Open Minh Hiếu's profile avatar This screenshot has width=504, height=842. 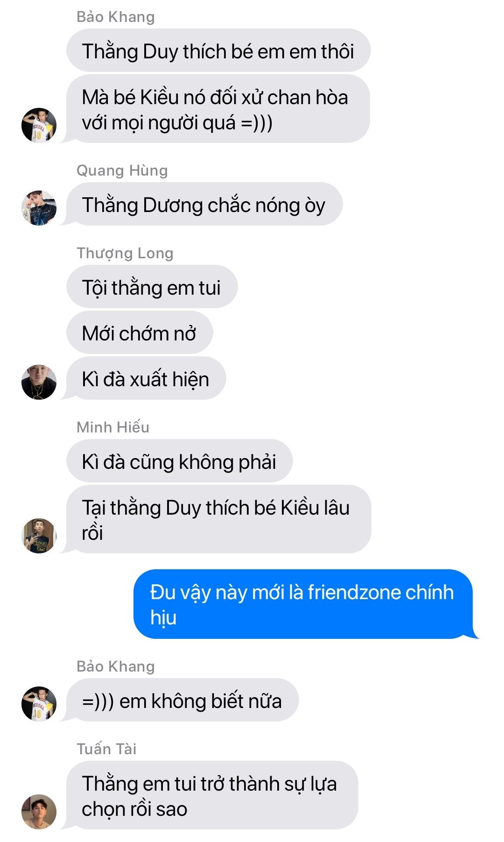(x=39, y=536)
